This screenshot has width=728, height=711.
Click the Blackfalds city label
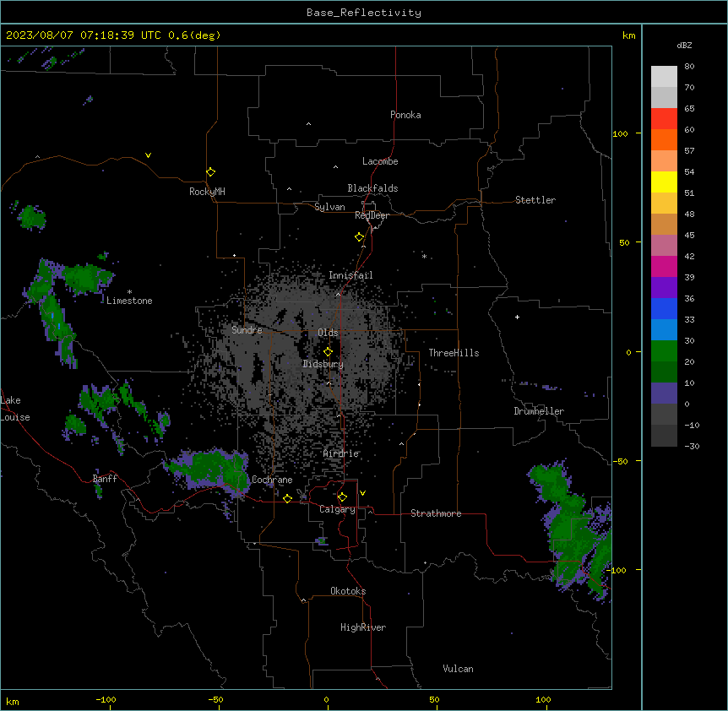372,188
